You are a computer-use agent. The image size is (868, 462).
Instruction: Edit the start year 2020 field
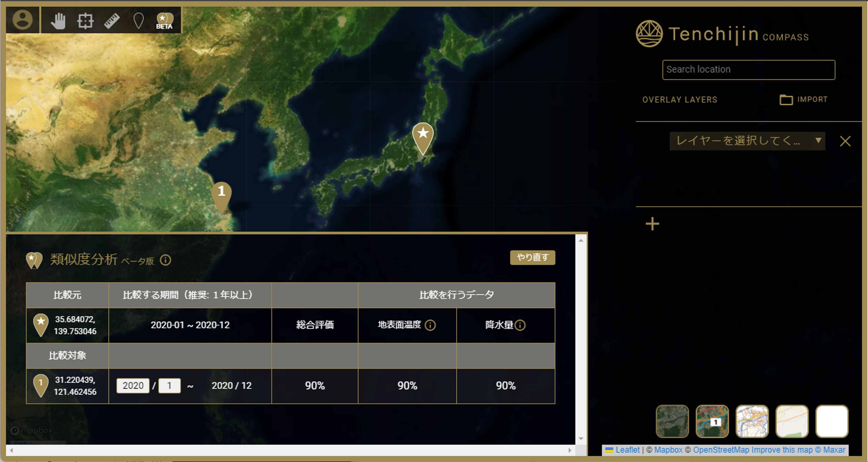pyautogui.click(x=133, y=385)
